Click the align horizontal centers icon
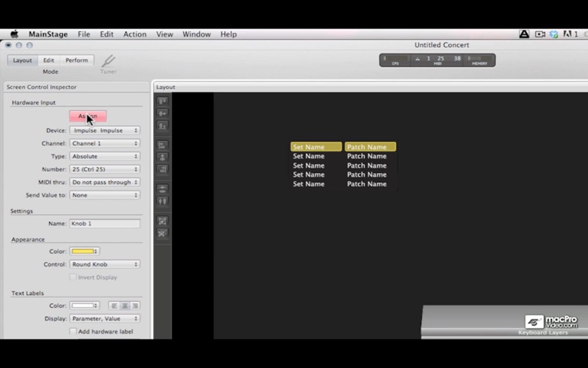 tap(162, 158)
